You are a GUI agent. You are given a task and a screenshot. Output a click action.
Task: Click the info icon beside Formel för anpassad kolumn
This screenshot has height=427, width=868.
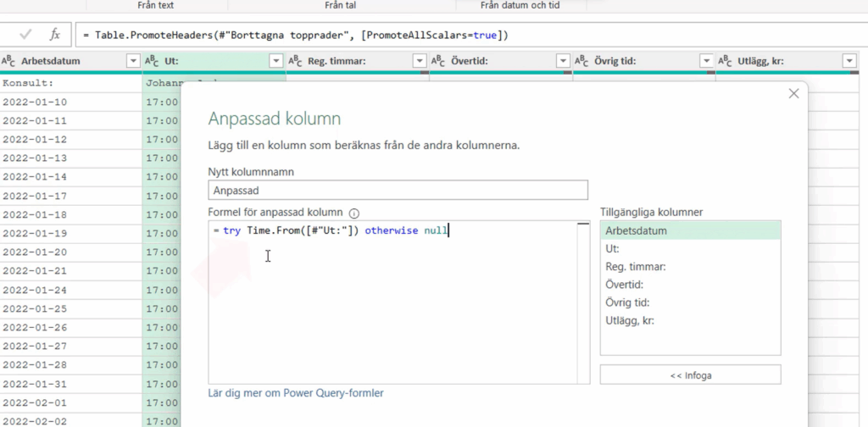(354, 213)
